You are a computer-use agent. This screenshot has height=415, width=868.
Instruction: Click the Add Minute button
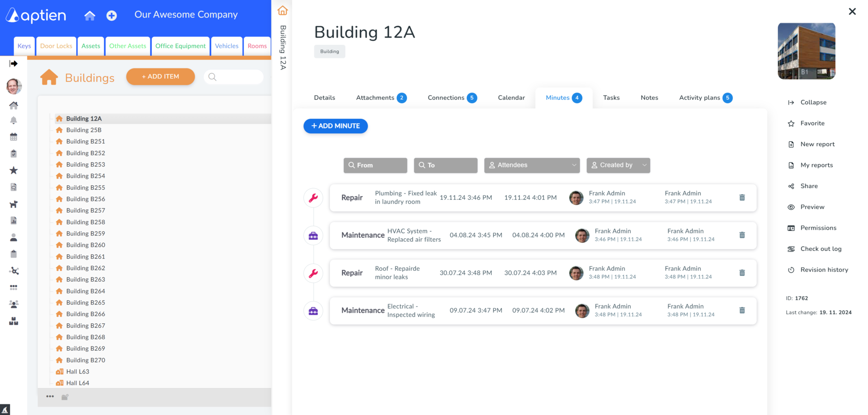tap(336, 126)
